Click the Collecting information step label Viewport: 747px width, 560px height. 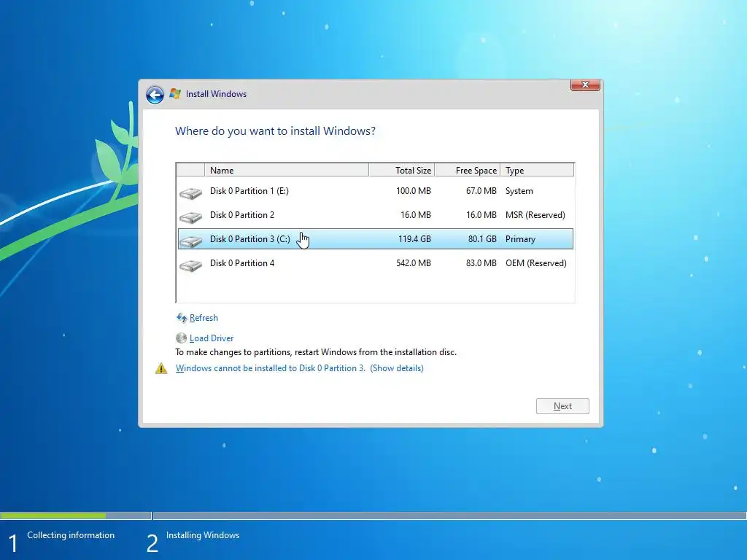pyautogui.click(x=71, y=535)
